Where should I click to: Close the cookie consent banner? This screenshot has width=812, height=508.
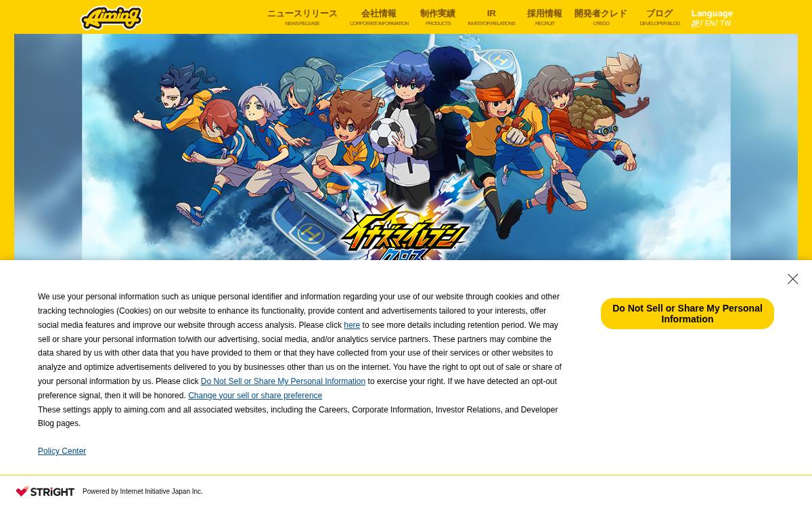click(793, 279)
